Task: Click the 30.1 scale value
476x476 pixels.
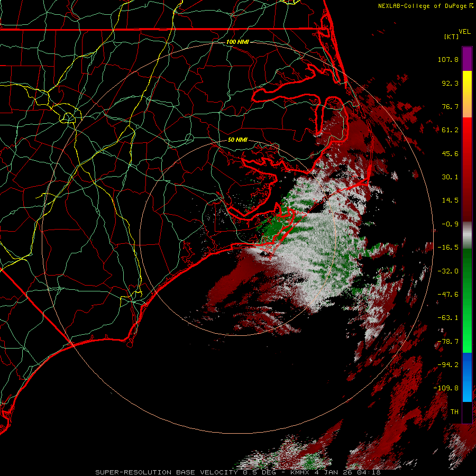Action: 450,177
